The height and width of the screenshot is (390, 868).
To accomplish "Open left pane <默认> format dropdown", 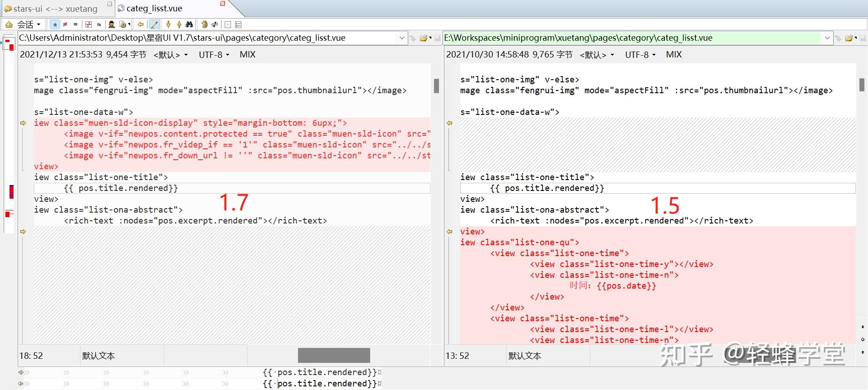I will click(170, 55).
